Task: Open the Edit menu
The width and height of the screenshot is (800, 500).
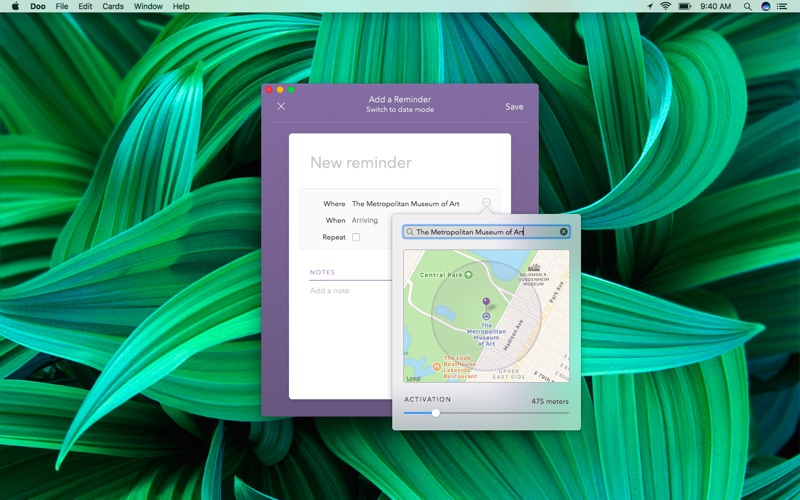Action: tap(85, 6)
